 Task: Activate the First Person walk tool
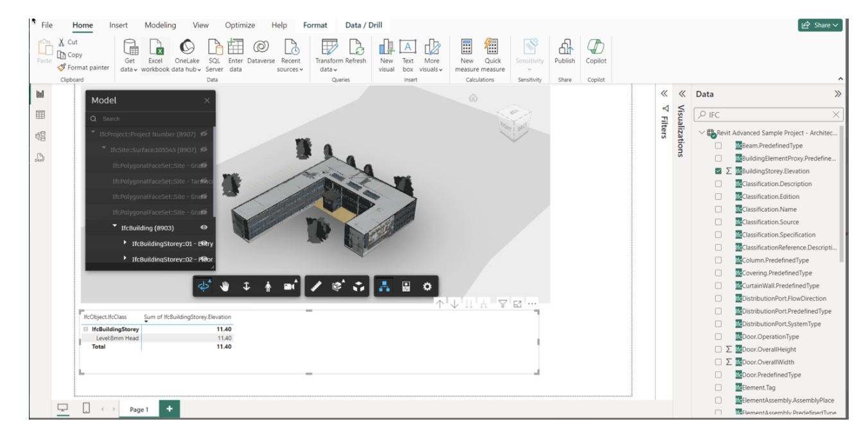[x=268, y=287]
